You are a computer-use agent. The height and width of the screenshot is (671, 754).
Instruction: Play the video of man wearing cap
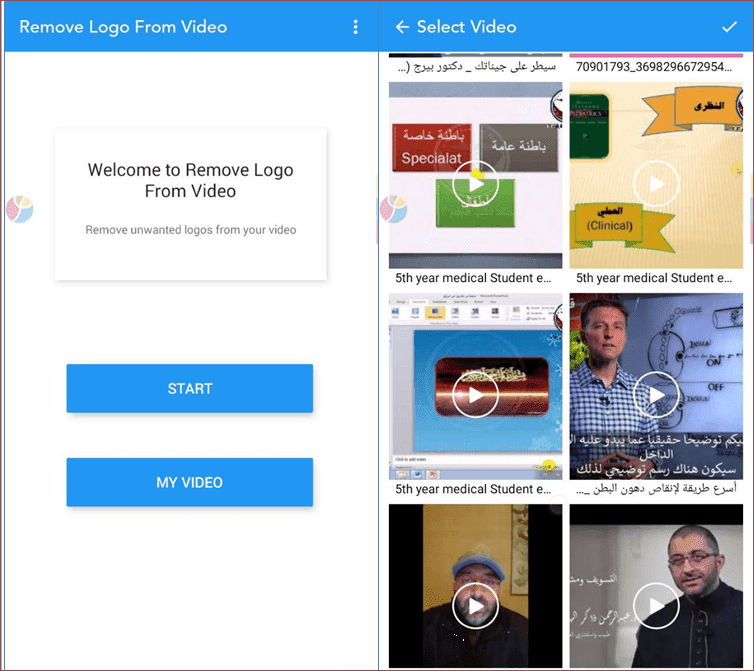point(475,604)
